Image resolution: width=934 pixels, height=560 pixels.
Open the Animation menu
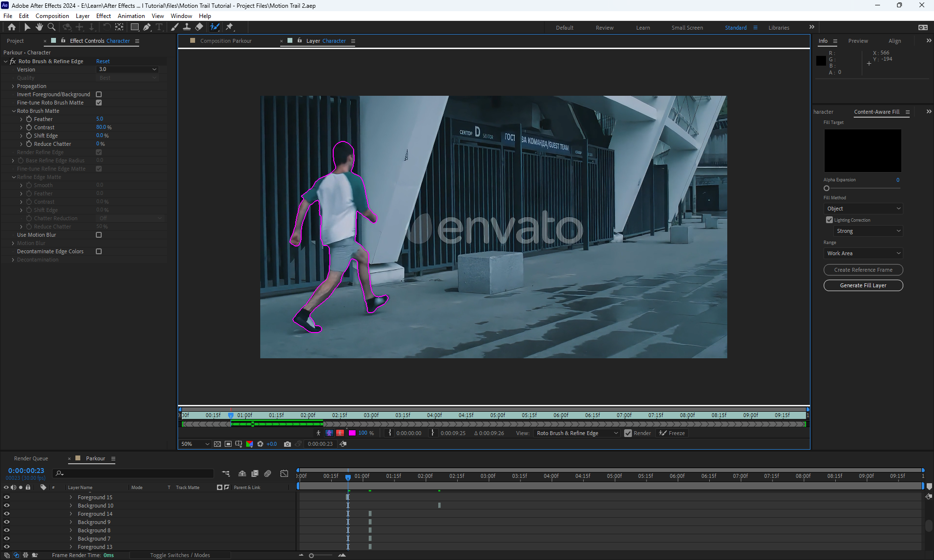[131, 16]
